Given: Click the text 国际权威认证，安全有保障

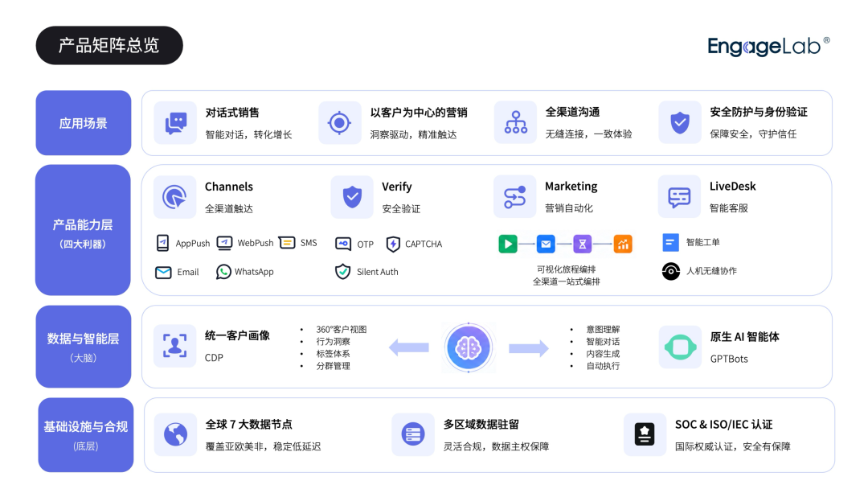Looking at the screenshot, I should [732, 447].
